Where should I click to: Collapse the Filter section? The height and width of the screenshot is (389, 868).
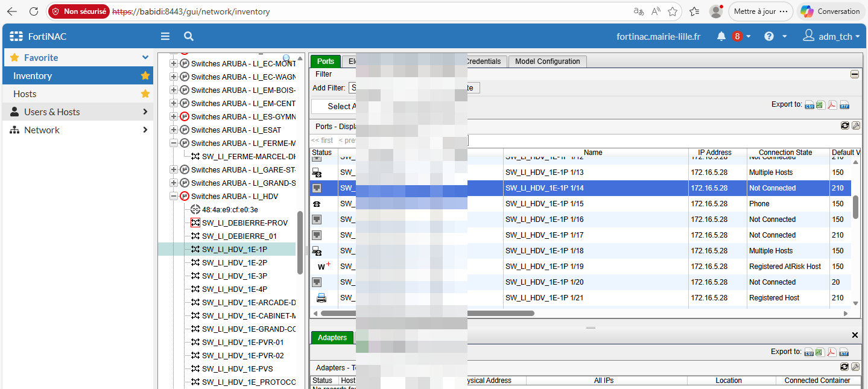855,74
